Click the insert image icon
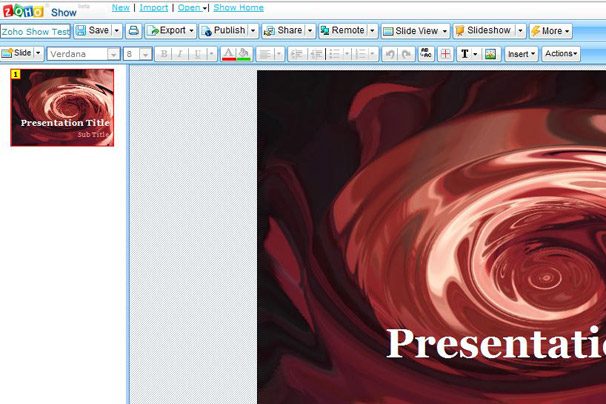The image size is (606, 404). [x=490, y=54]
